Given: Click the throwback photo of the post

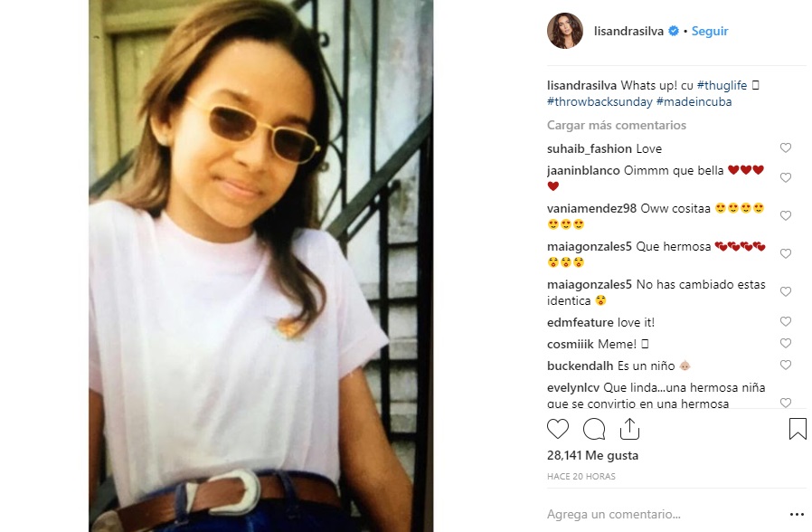Looking at the screenshot, I should [x=261, y=266].
